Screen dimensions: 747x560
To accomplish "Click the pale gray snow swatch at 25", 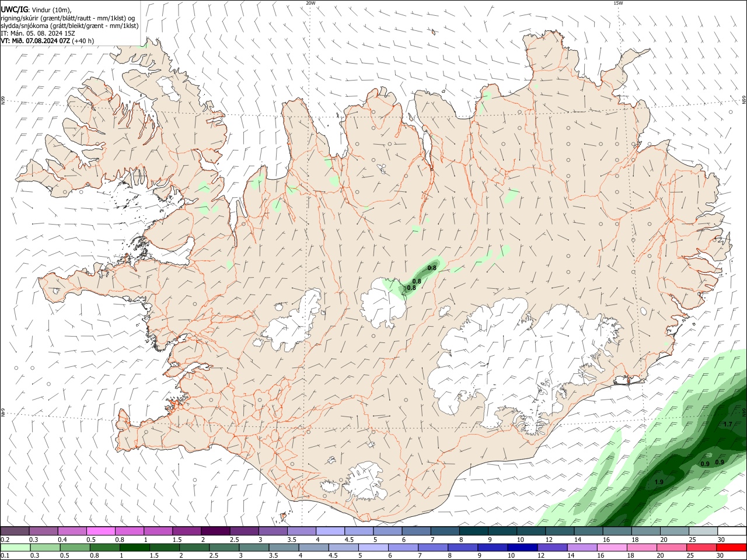I will (704, 531).
